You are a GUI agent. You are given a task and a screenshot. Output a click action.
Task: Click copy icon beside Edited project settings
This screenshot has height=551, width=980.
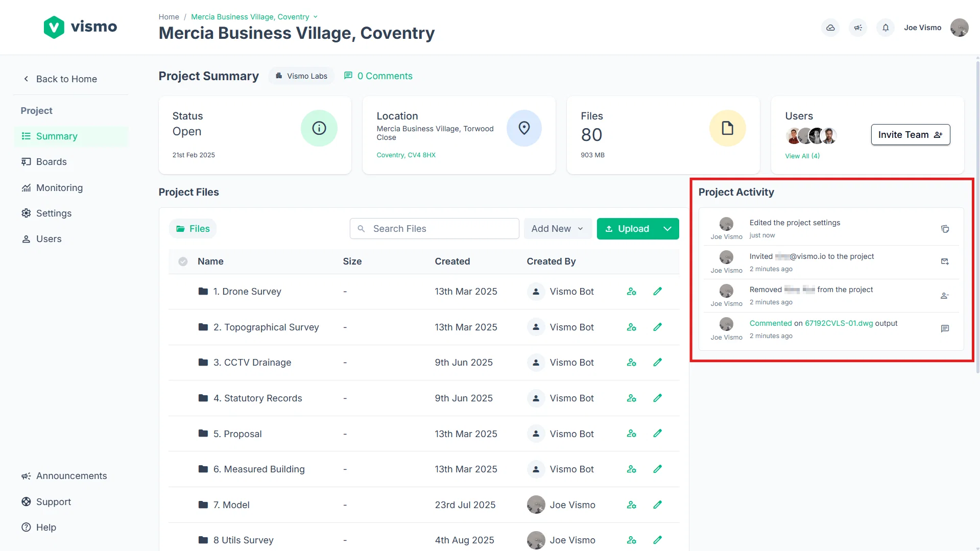point(945,229)
